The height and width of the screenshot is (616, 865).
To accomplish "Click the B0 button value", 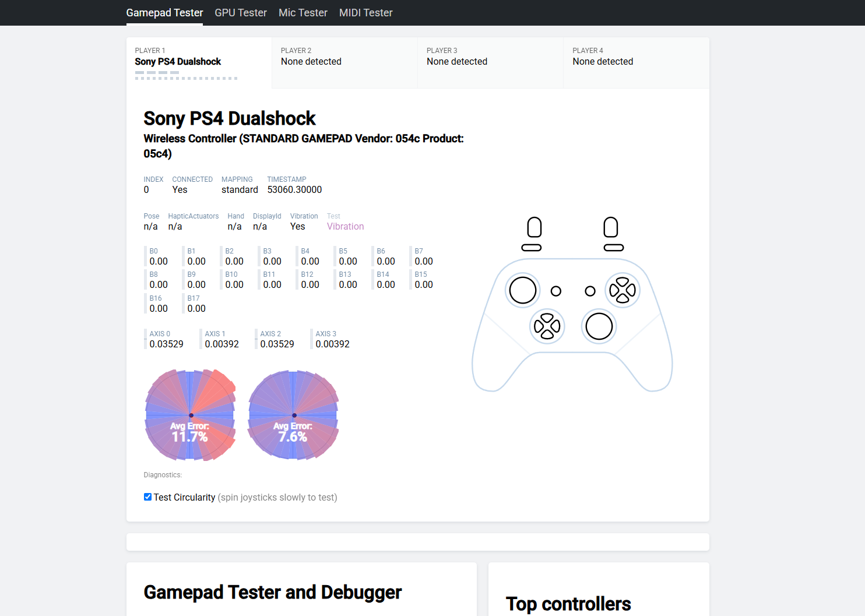I will pyautogui.click(x=159, y=262).
